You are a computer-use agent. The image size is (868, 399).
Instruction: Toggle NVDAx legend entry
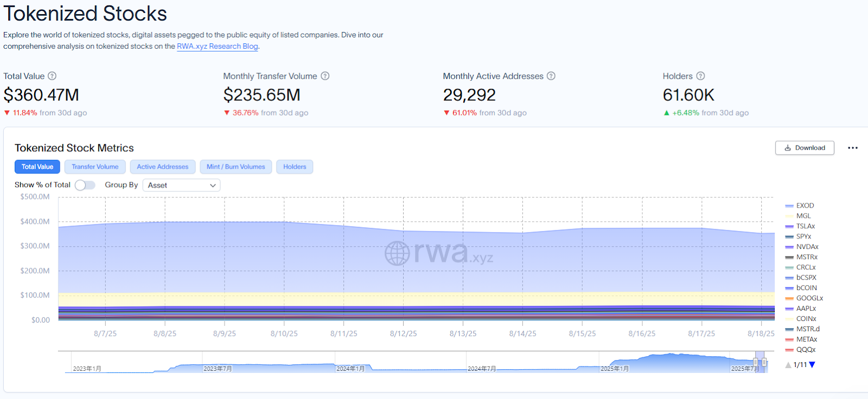[807, 247]
